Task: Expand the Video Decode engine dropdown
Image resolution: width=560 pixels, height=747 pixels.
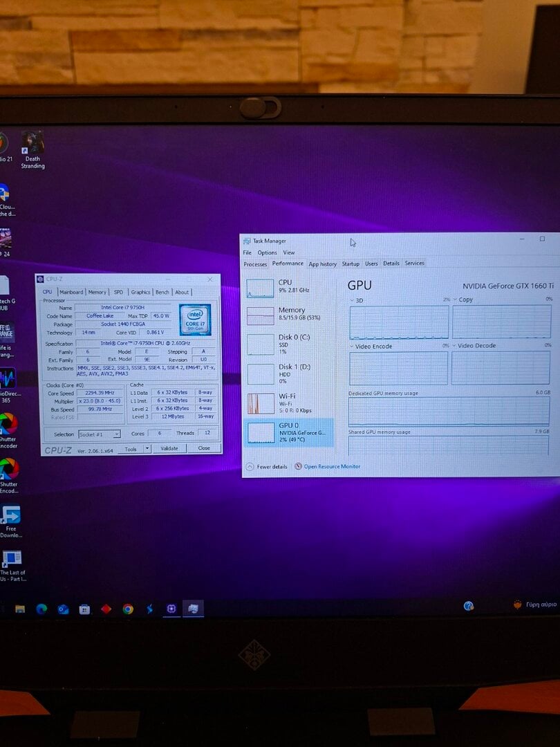Action: (454, 346)
